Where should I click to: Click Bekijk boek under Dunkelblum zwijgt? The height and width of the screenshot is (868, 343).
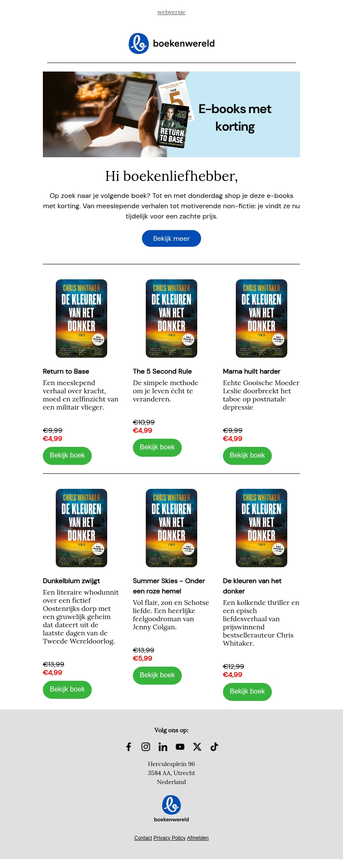point(67,689)
